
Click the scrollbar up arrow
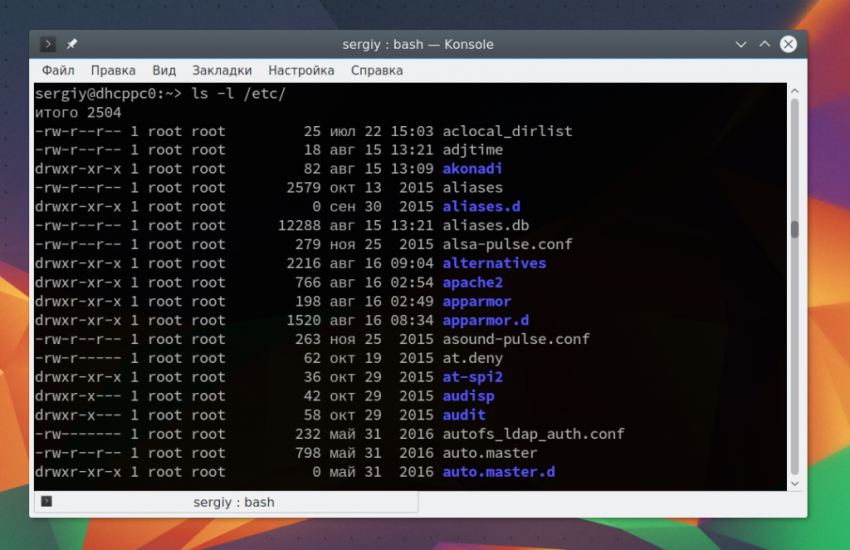[x=795, y=90]
